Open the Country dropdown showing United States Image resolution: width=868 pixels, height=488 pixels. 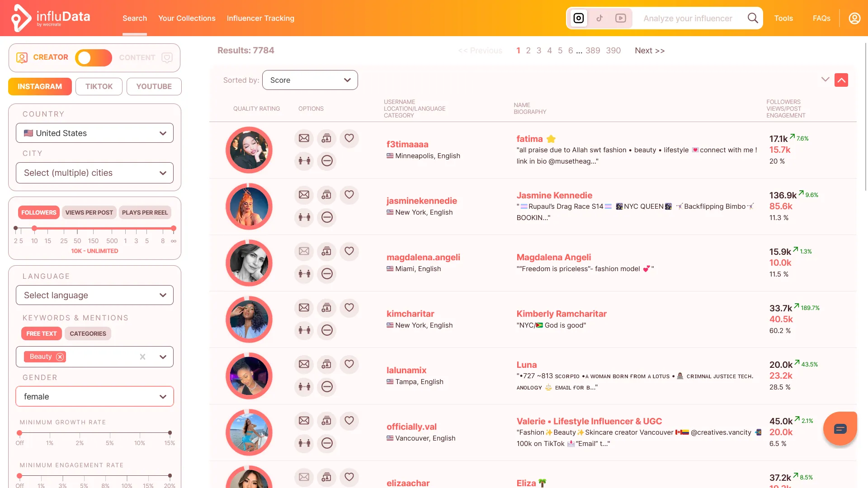click(94, 133)
